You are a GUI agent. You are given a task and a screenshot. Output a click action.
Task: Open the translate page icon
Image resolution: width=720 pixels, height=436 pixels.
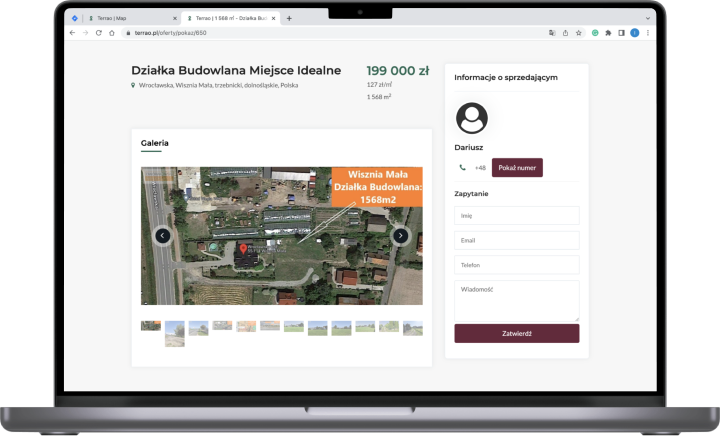pyautogui.click(x=552, y=33)
